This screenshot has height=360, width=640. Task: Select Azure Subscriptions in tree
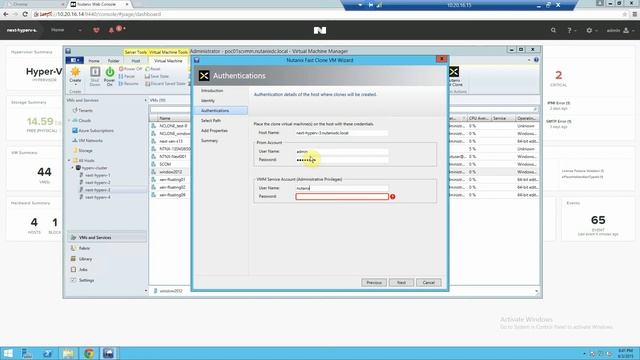click(96, 131)
